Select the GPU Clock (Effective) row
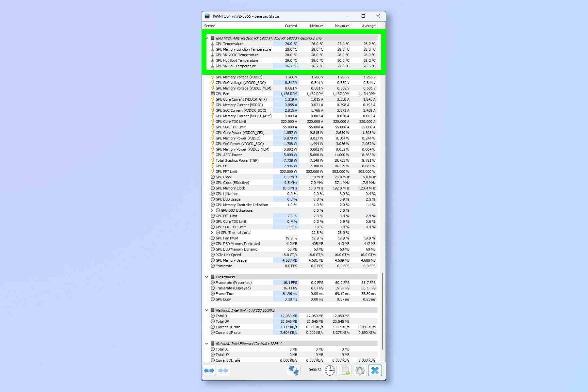The height and width of the screenshot is (392, 588). [294, 183]
